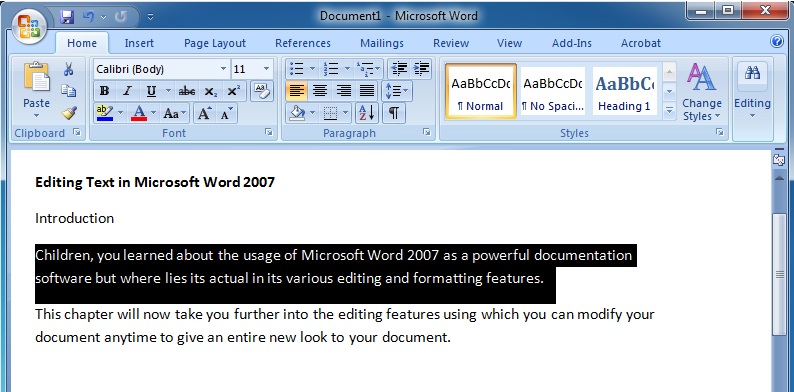The height and width of the screenshot is (392, 794).
Task: Open Styles pane dialog launcher
Action: point(719,132)
